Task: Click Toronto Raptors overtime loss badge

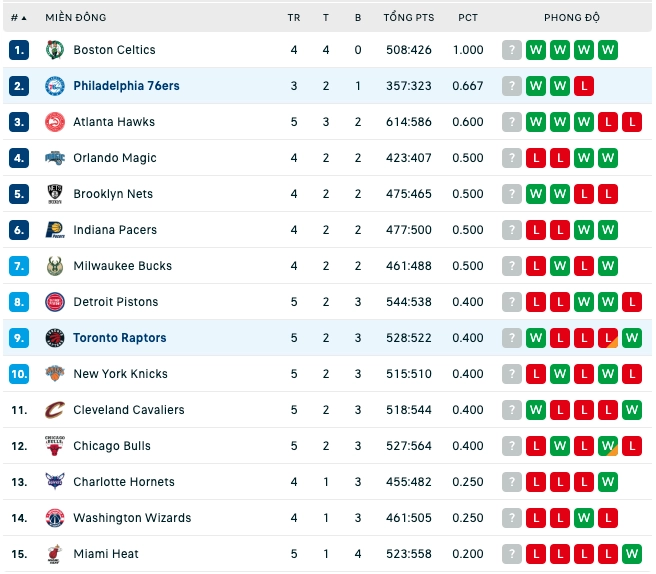Action: pyautogui.click(x=607, y=338)
